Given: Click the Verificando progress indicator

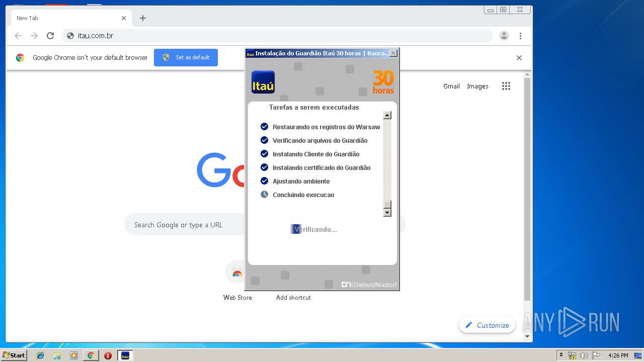Looking at the screenshot, I should pos(314,229).
